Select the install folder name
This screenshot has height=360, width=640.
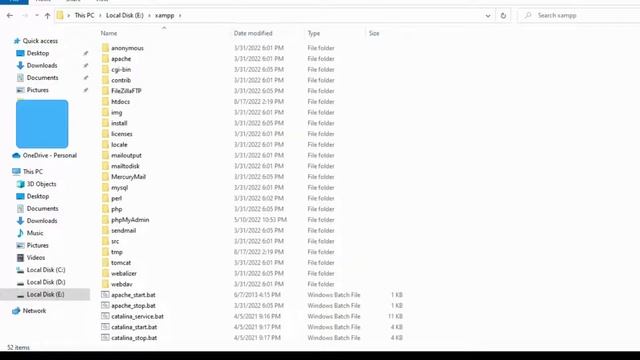tap(119, 123)
